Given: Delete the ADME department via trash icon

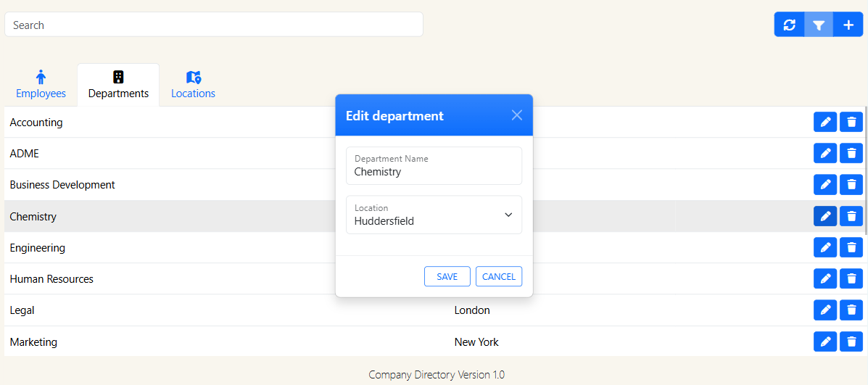Looking at the screenshot, I should [851, 154].
